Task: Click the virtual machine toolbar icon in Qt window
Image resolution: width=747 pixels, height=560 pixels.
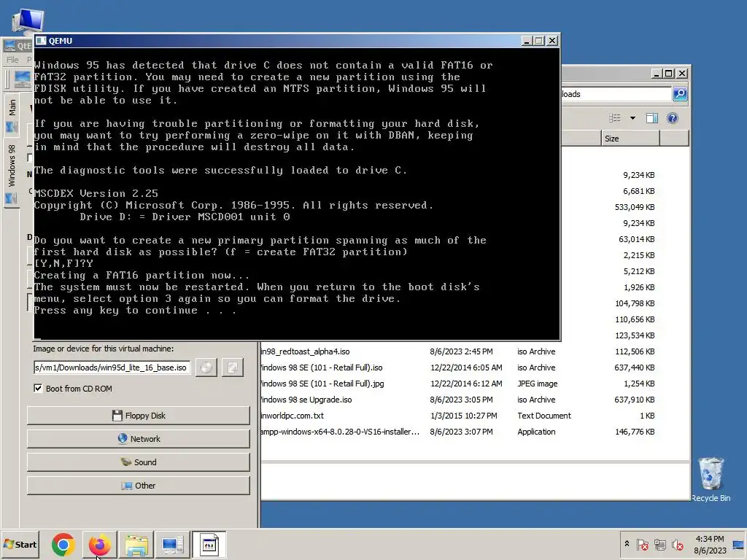Action: pos(22,79)
